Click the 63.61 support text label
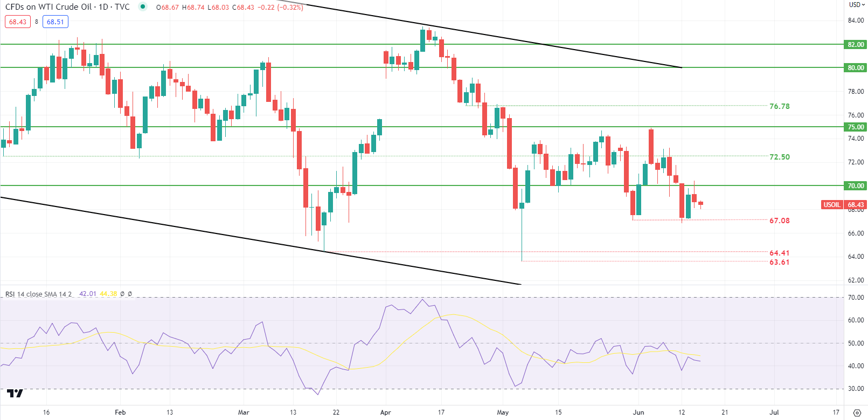Screen dimensions: 868x420 click(780, 262)
